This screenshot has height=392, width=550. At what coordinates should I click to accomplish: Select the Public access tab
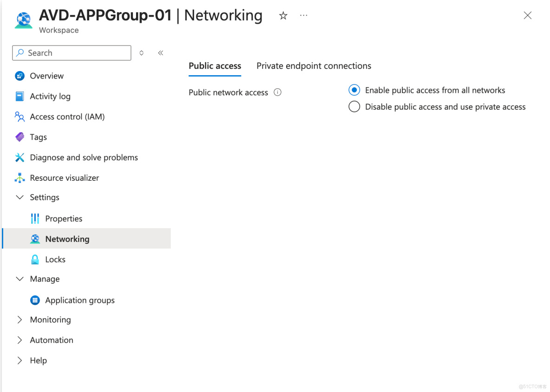point(215,65)
